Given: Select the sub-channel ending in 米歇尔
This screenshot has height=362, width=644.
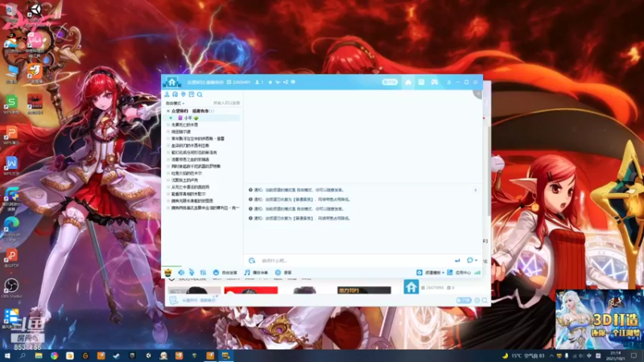Looking at the screenshot, I should pyautogui.click(x=188, y=194).
